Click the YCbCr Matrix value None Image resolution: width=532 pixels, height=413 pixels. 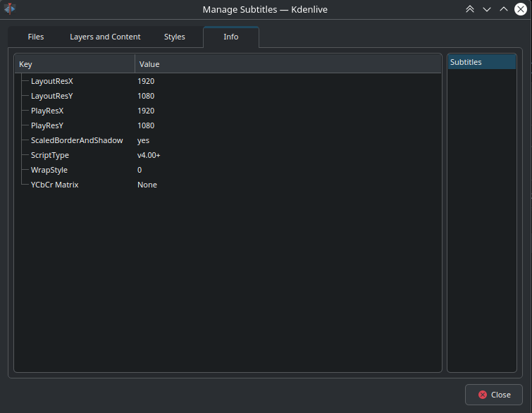click(147, 185)
